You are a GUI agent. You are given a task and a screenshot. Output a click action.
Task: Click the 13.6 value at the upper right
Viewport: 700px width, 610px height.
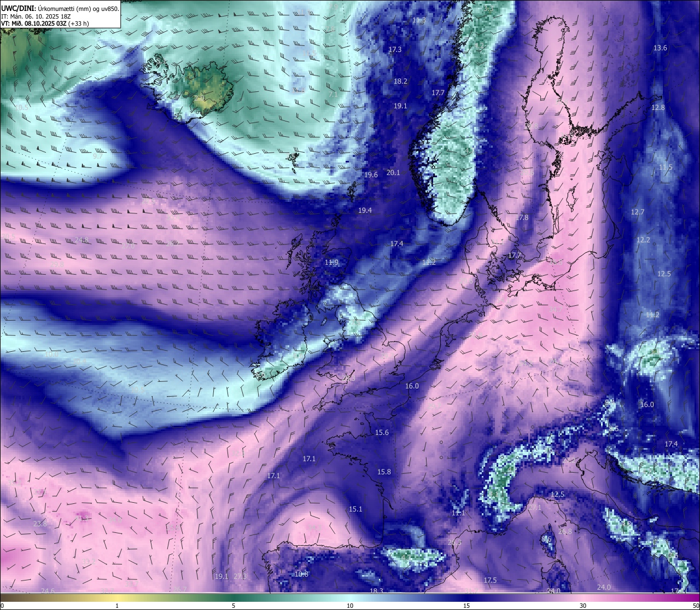(x=660, y=48)
